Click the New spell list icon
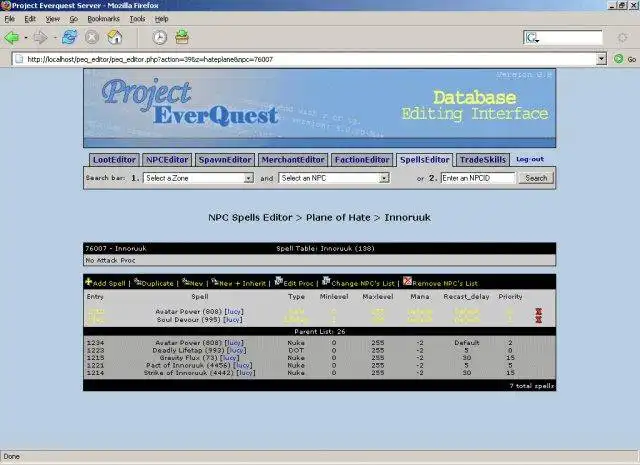This screenshot has width=640, height=465. tap(186, 282)
